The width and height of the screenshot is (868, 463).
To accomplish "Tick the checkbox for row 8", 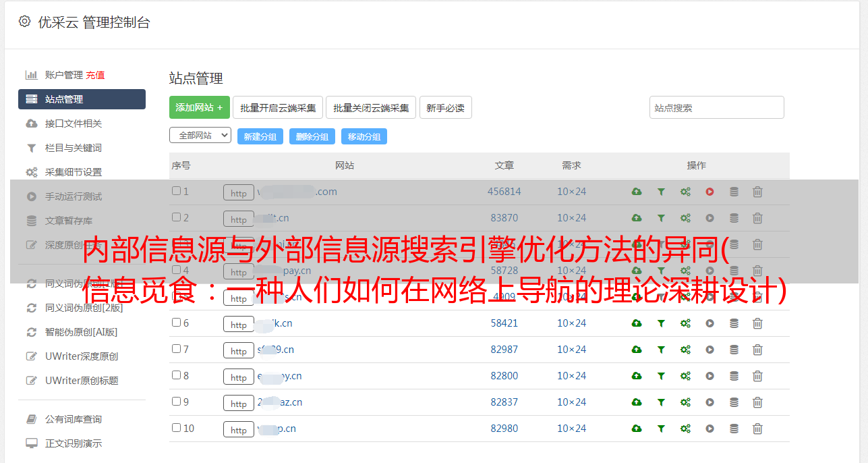I will [176, 375].
